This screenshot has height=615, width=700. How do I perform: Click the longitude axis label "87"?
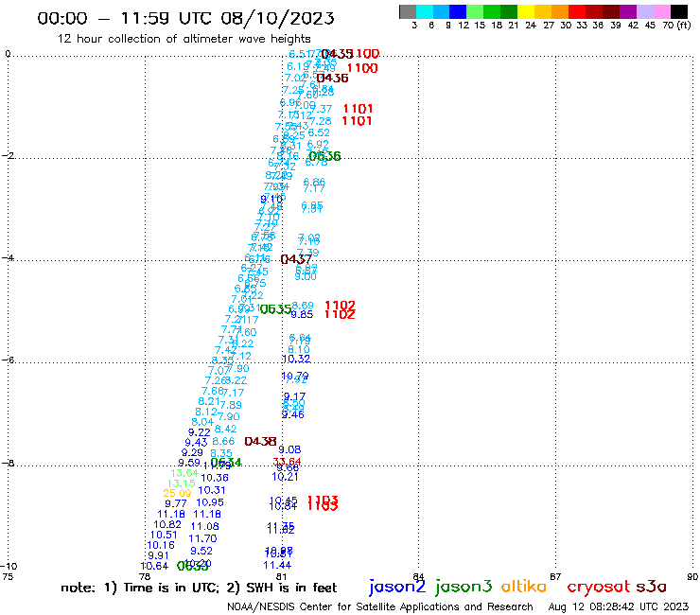click(555, 576)
